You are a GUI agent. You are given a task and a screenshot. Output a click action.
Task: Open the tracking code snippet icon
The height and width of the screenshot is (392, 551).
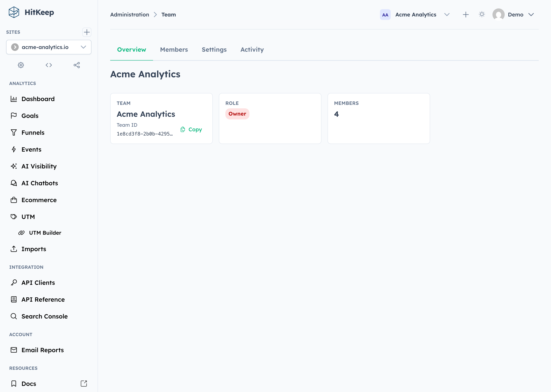(x=49, y=65)
